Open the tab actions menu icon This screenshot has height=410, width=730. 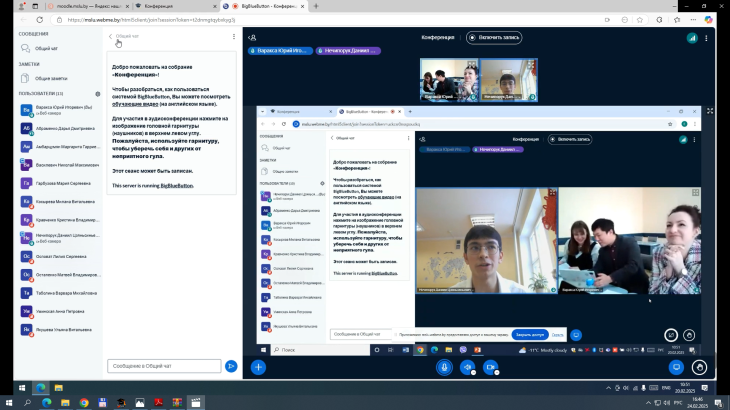(35, 6)
